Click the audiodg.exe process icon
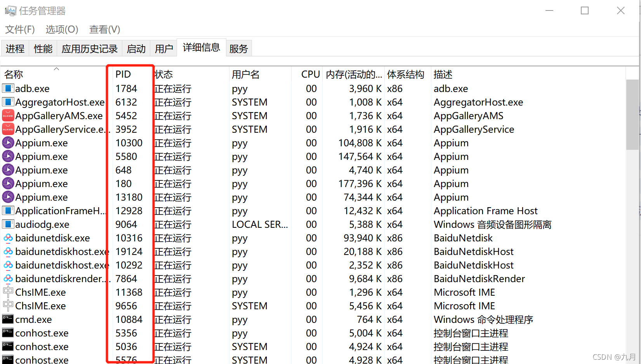Screen dimensions: 641x364 point(8,224)
